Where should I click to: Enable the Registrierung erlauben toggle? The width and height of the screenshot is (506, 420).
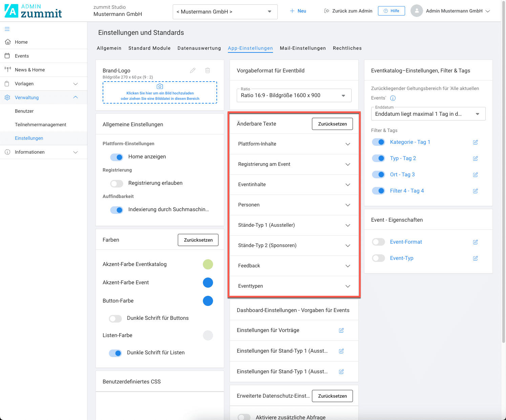117,183
